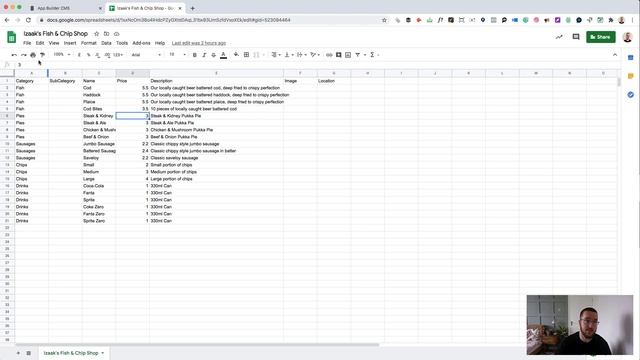Open the last edit history link
The image size is (640, 360).
pos(199,43)
